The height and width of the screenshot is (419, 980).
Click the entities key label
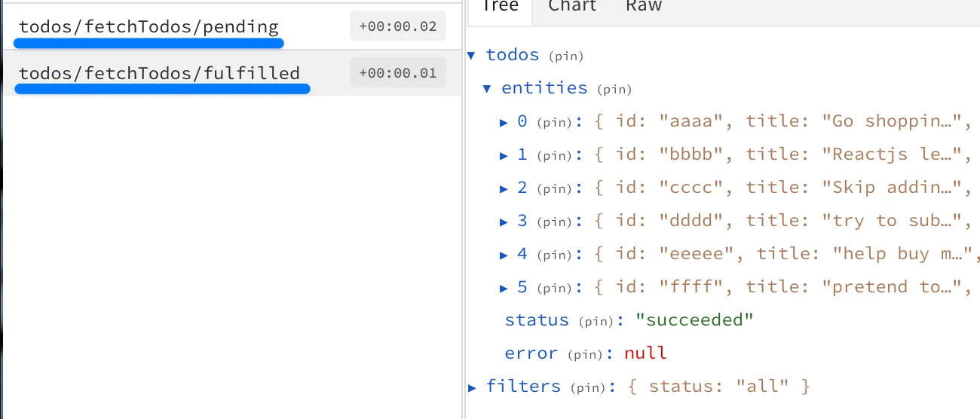point(544,88)
